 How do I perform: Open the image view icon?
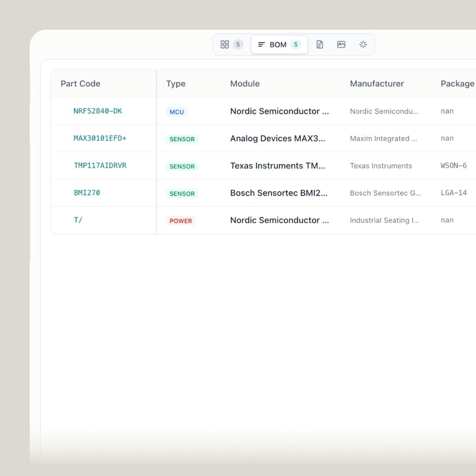[341, 45]
